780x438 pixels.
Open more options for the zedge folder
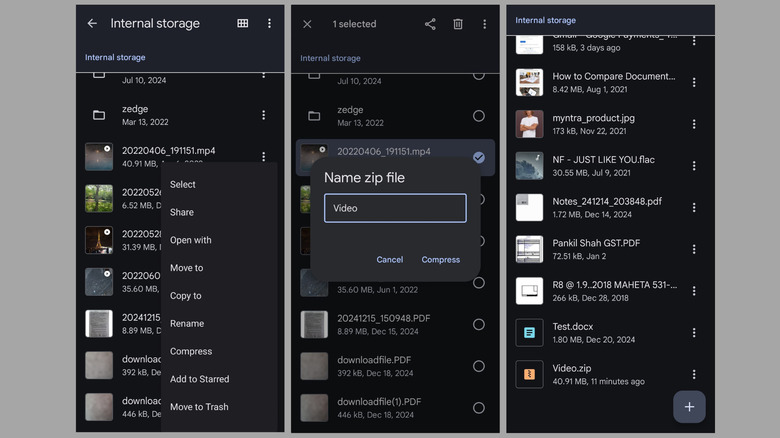point(264,115)
